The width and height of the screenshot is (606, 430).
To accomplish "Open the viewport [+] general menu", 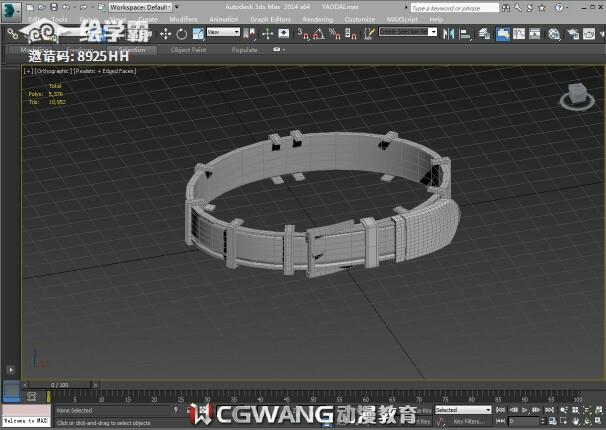I will pyautogui.click(x=28, y=71).
